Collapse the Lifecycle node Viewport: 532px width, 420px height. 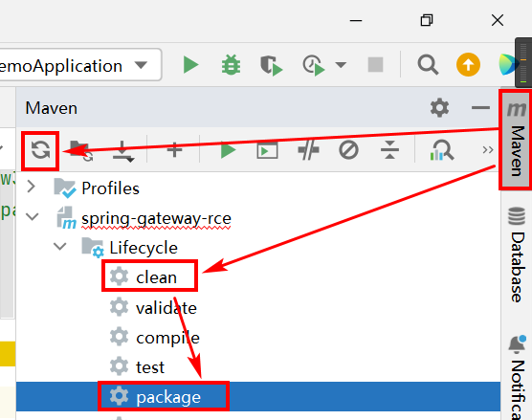(60, 246)
